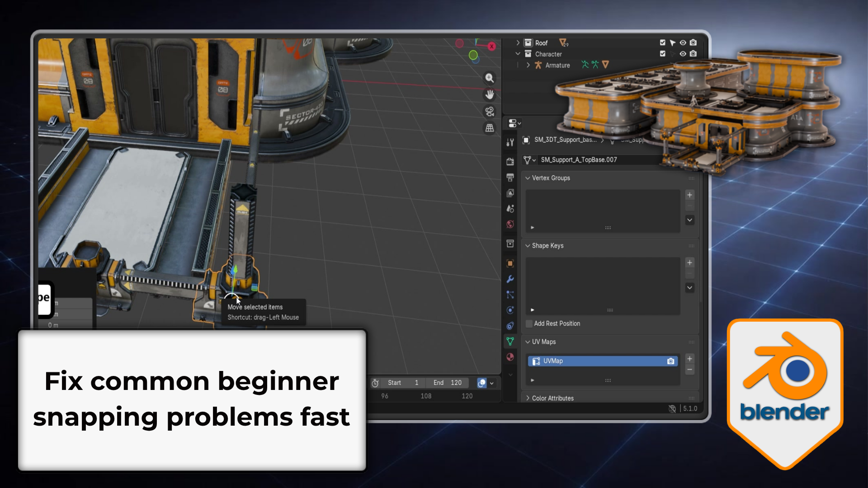Add a new shape key with plus
This screenshot has height=488, width=868.
click(690, 263)
